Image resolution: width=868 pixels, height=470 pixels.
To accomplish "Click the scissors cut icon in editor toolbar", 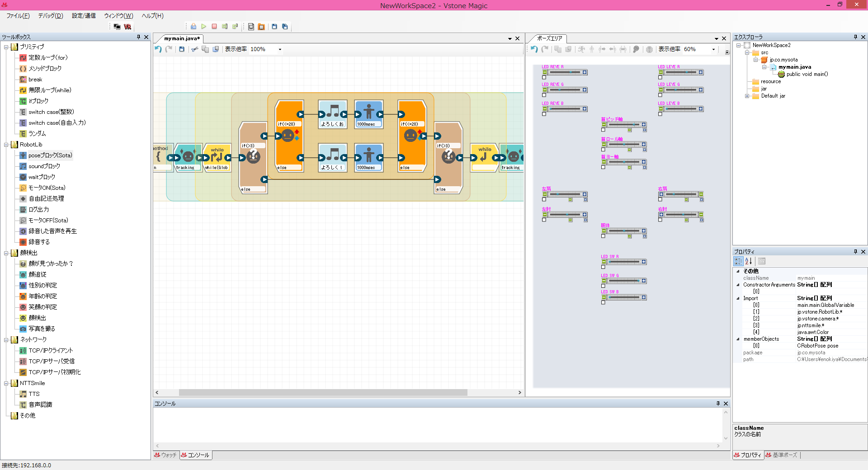I will tap(194, 49).
